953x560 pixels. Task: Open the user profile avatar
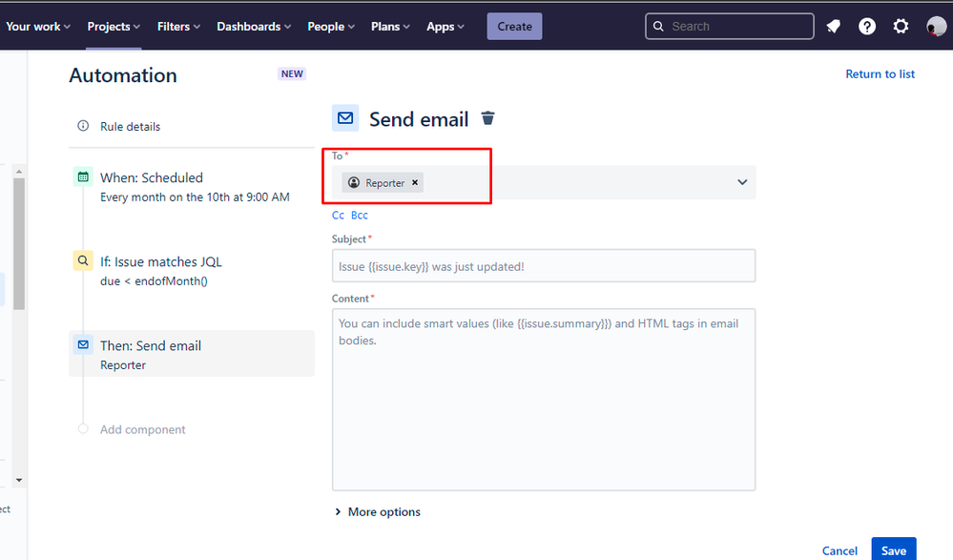(936, 26)
